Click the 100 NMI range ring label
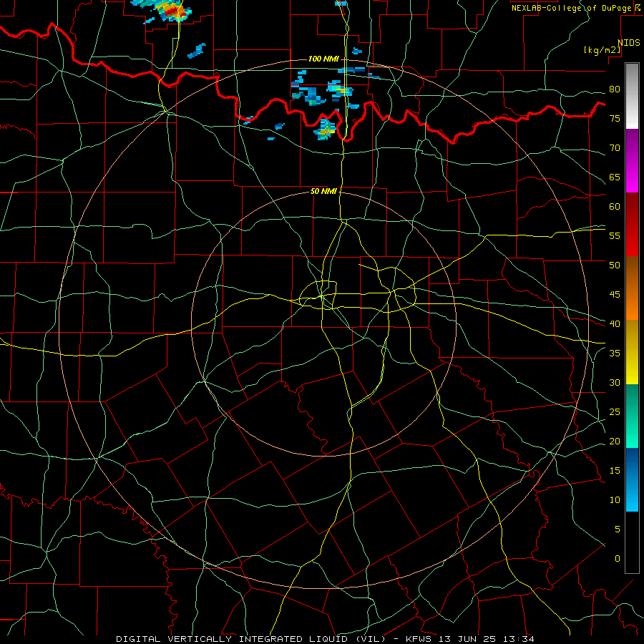The height and width of the screenshot is (644, 644). (x=323, y=59)
